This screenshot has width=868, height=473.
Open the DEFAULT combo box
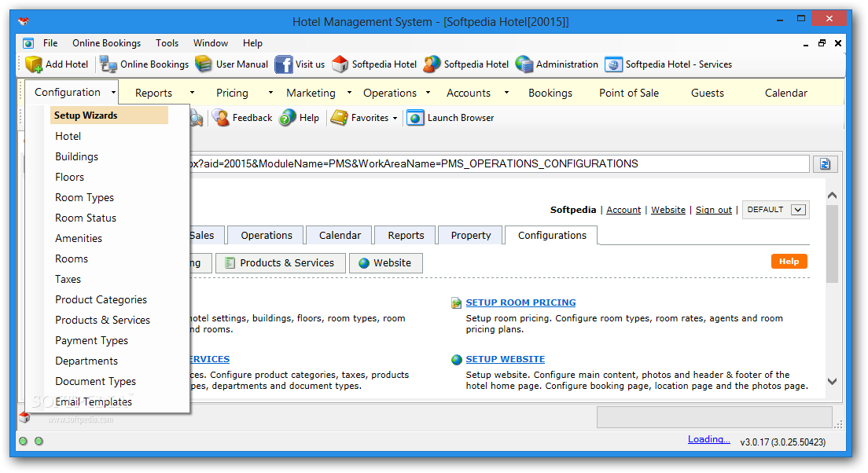(775, 210)
